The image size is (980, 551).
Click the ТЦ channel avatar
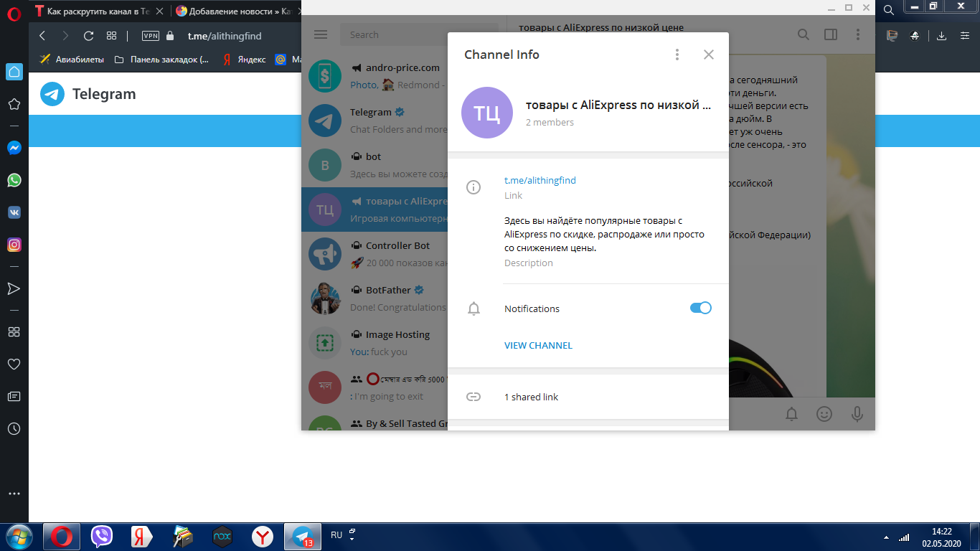point(487,113)
